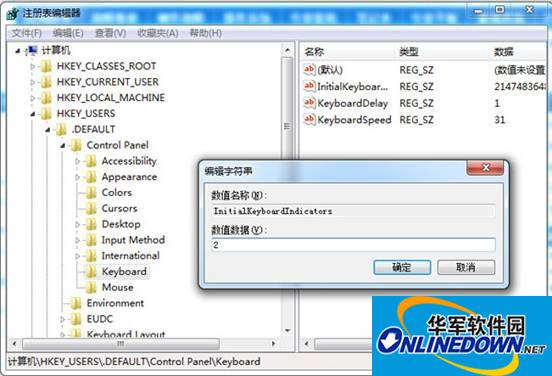Click the EUDC folder icon
552x376 pixels.
76,319
